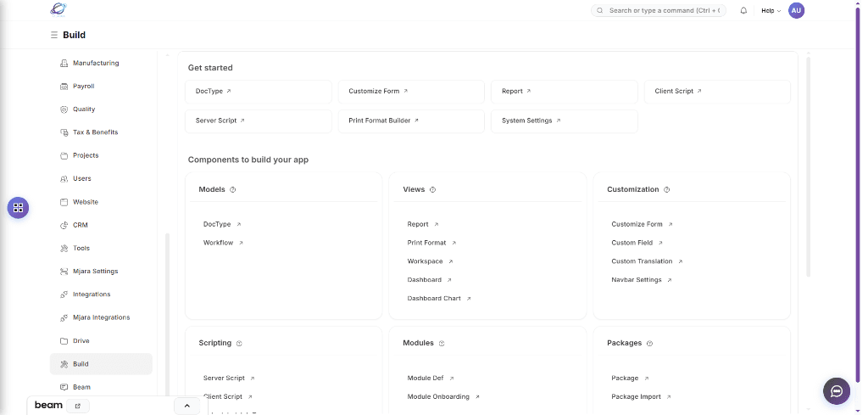868x415 pixels.
Task: Open the Dashboard Chart link
Action: click(x=434, y=299)
